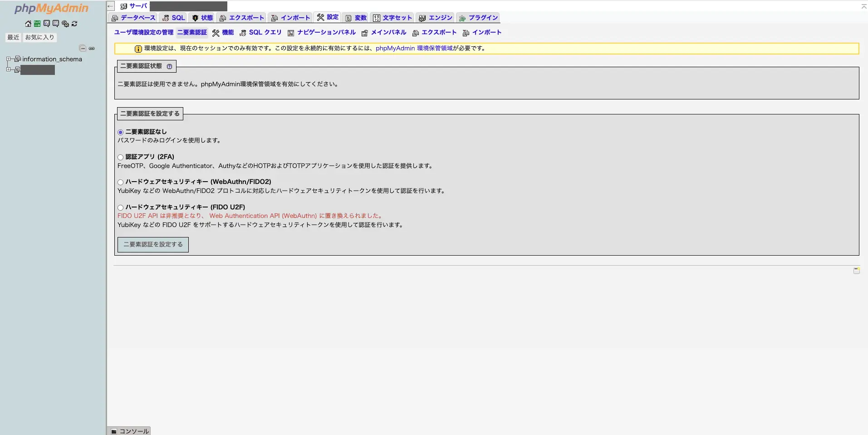Open the top-row インポート tab
Viewport: 868px width, 435px height.
pyautogui.click(x=290, y=18)
